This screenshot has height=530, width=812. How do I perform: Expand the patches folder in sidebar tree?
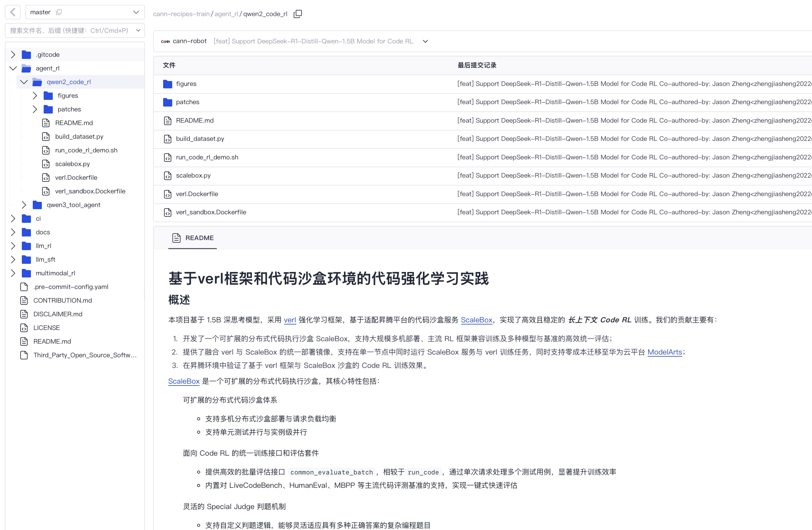[x=35, y=109]
